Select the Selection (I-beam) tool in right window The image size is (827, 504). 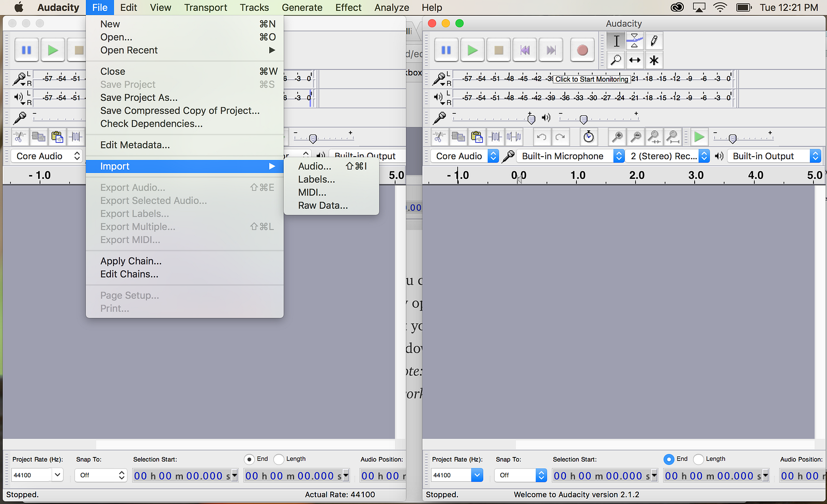point(616,41)
